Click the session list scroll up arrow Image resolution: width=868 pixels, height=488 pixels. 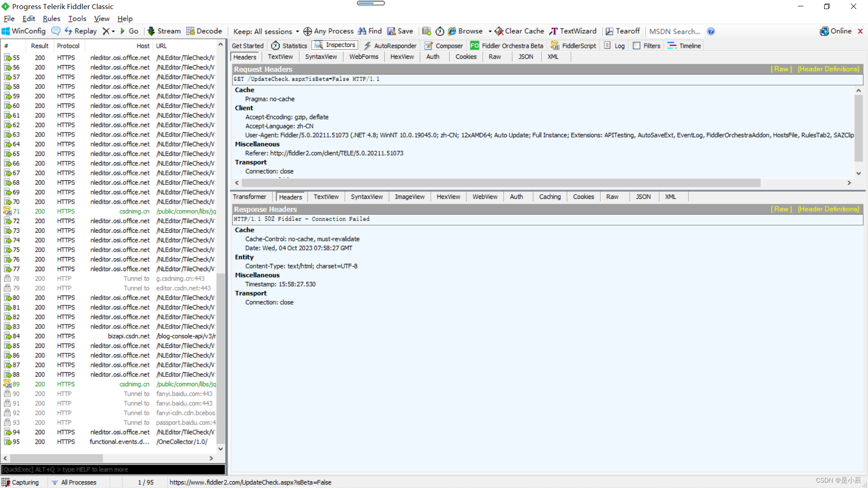221,45
